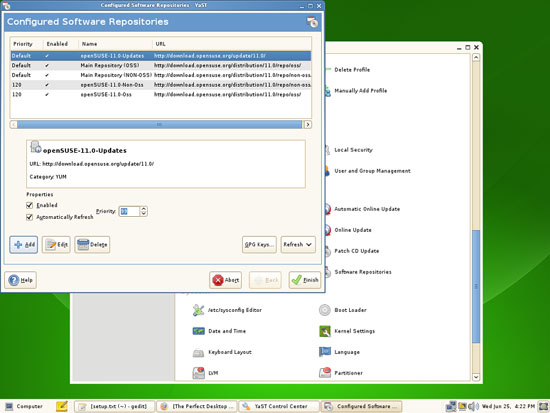Open the Date and Time module icon
The height and width of the screenshot is (413, 550).
(x=198, y=331)
